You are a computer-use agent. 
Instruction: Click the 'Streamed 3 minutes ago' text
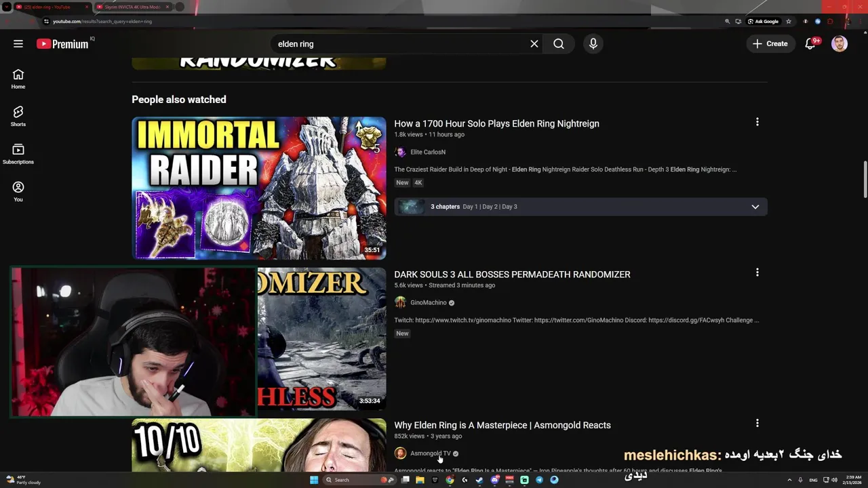[x=462, y=285]
